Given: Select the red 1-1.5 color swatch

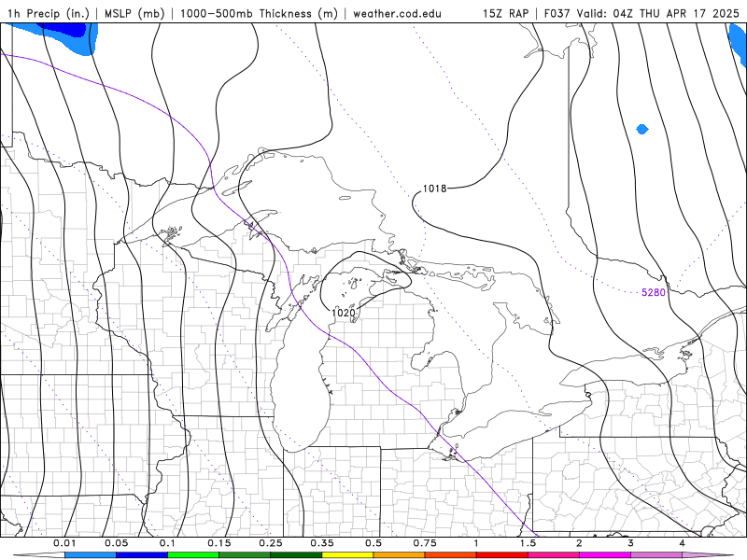Looking at the screenshot, I should (502, 555).
